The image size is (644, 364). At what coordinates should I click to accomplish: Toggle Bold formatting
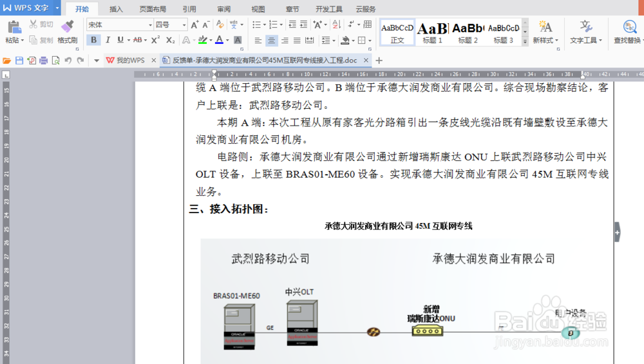tap(93, 40)
